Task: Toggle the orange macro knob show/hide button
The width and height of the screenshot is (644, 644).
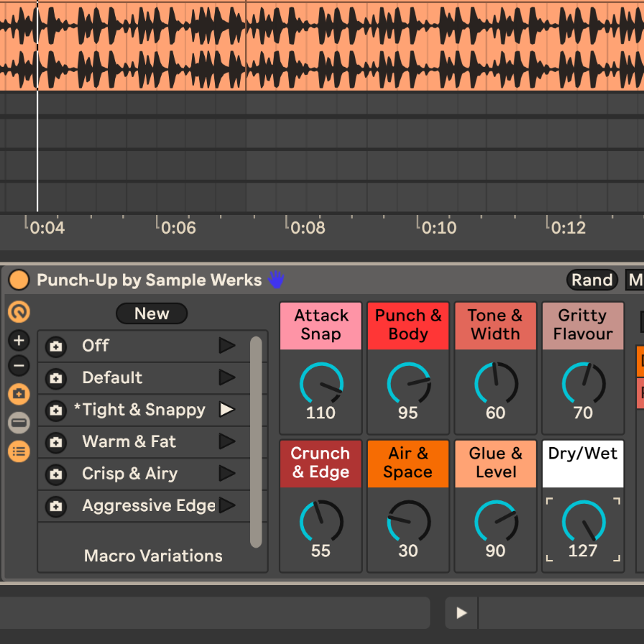Action: (19, 312)
